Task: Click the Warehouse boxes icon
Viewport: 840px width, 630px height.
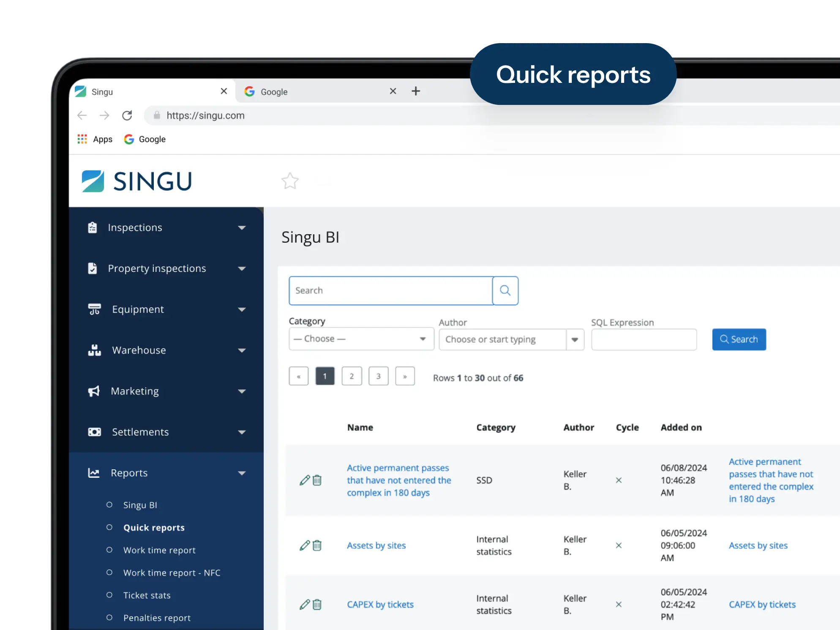Action: coord(95,350)
